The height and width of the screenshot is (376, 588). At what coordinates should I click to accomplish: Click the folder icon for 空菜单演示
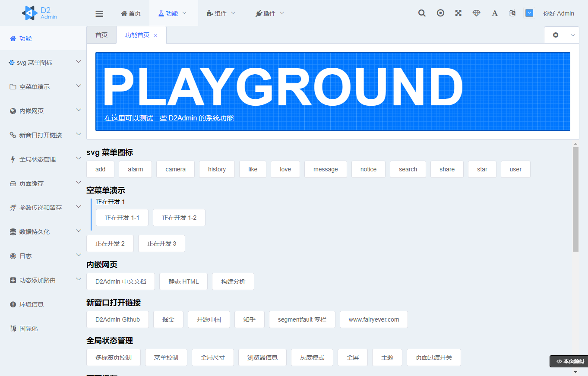click(x=13, y=87)
